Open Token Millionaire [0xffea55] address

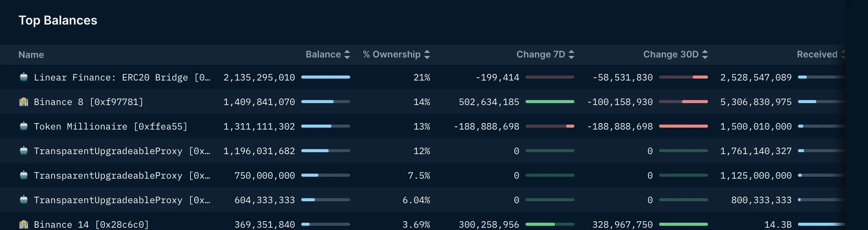pyautogui.click(x=111, y=127)
